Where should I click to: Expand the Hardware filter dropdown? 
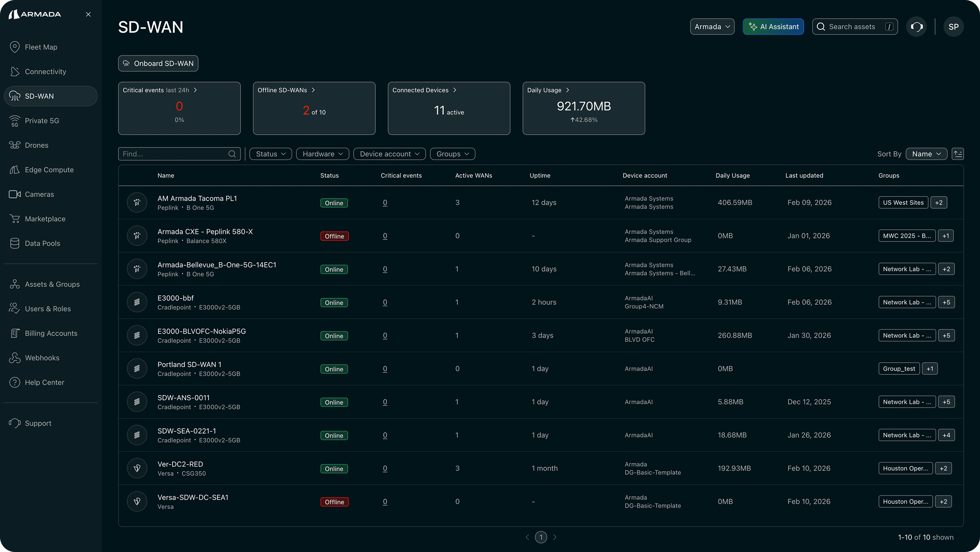[322, 154]
